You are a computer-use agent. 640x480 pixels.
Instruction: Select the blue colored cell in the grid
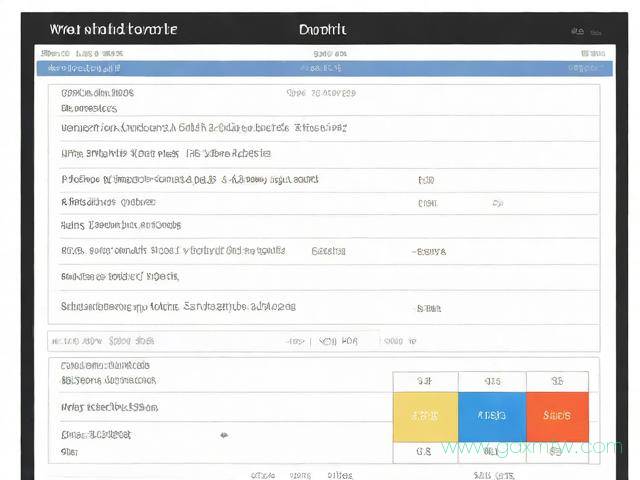click(491, 414)
